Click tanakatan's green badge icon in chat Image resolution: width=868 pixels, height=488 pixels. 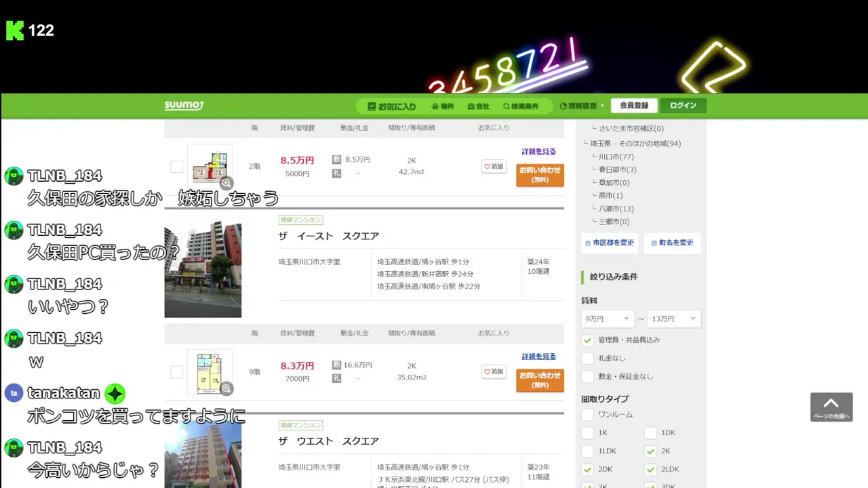[x=115, y=394]
